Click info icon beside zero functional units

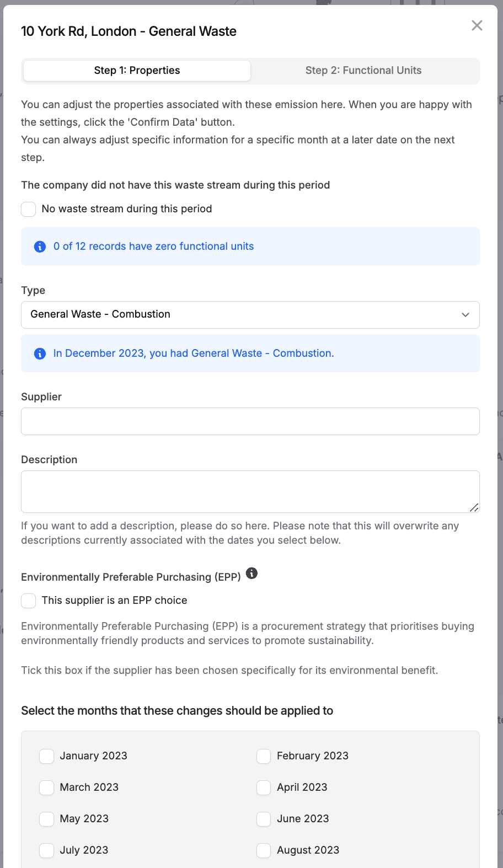40,247
